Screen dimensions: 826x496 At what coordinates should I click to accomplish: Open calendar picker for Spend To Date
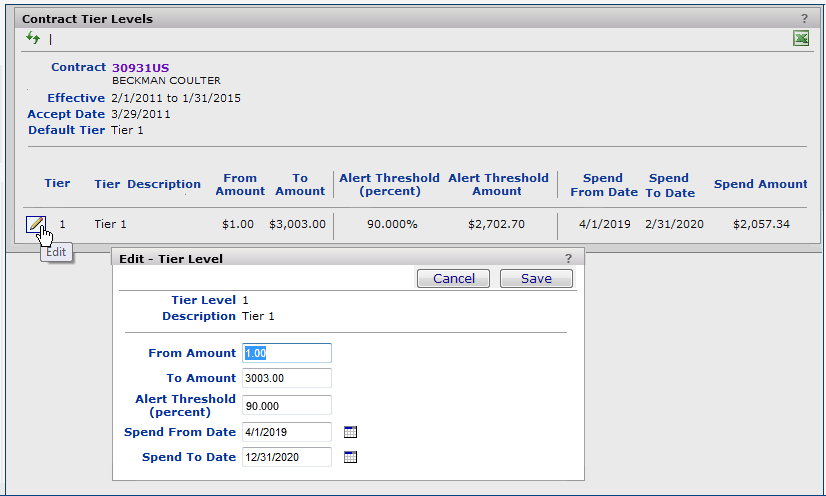(350, 457)
